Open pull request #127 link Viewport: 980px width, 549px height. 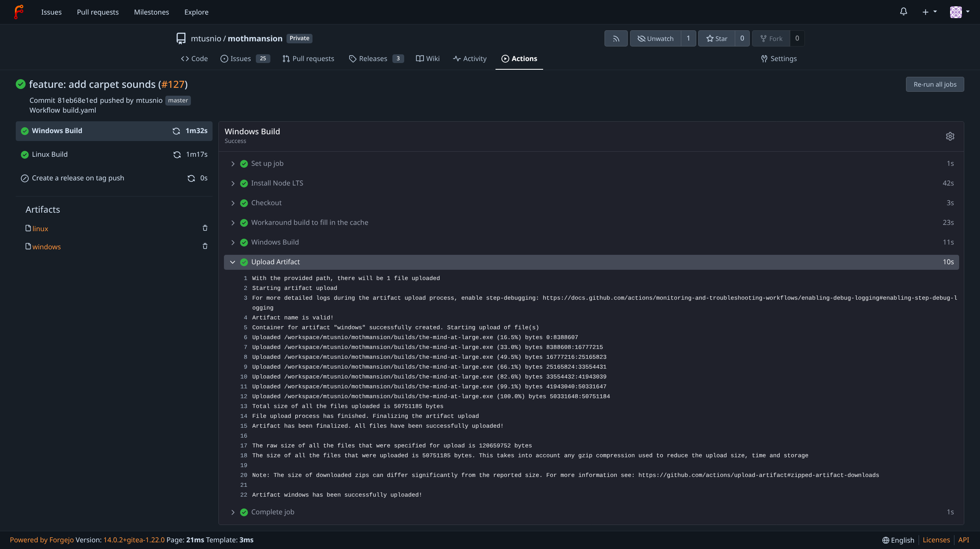pyautogui.click(x=173, y=84)
